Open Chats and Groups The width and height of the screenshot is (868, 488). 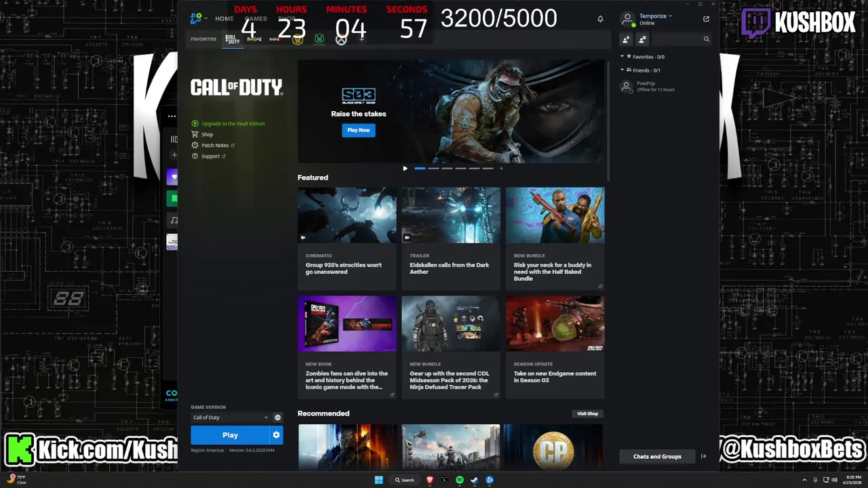(657, 456)
